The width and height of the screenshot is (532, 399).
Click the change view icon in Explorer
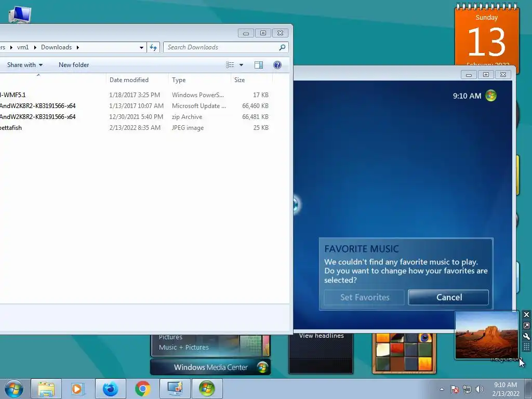230,65
